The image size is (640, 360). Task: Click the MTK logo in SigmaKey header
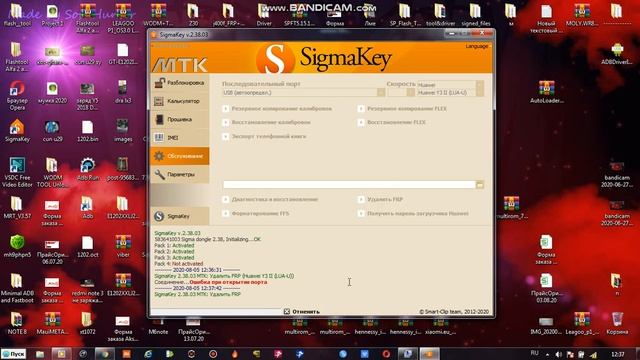point(180,65)
